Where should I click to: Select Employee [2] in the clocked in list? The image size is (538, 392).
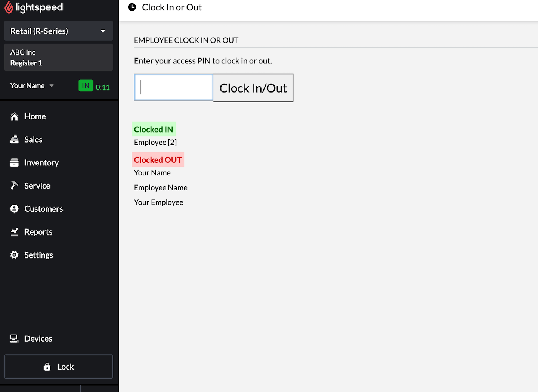(x=155, y=142)
